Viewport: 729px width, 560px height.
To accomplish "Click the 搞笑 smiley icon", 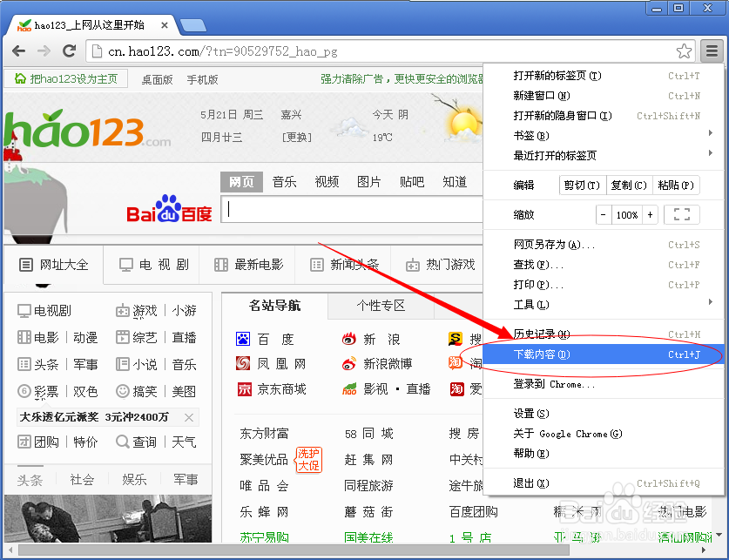I will 123,391.
